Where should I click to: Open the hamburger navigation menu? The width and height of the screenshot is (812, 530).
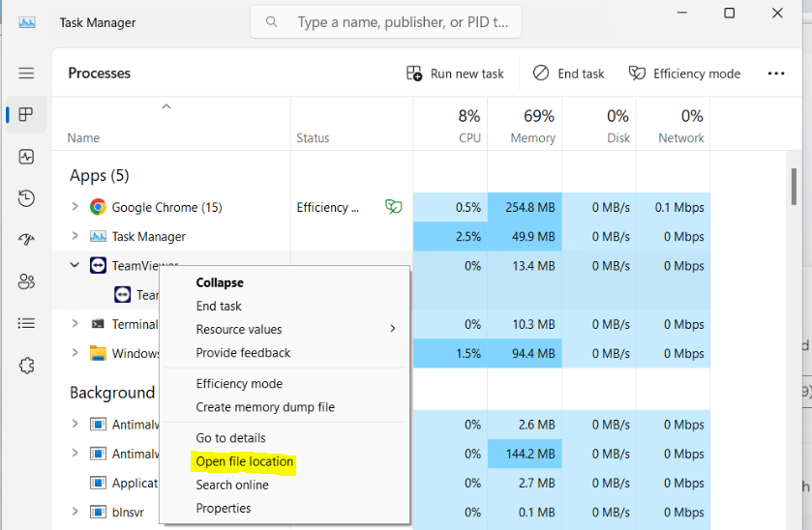26,74
